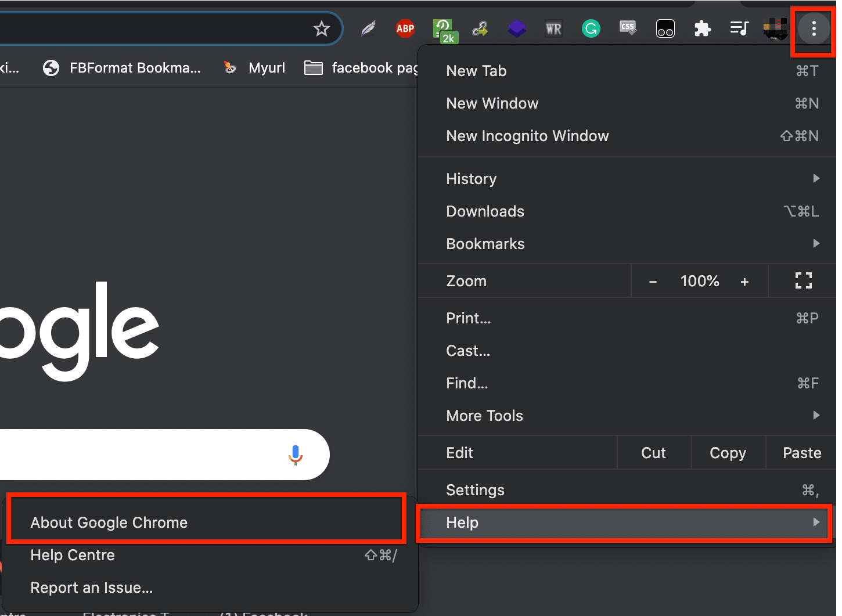Open Downloads from the menu
842x616 pixels.
(x=626, y=211)
